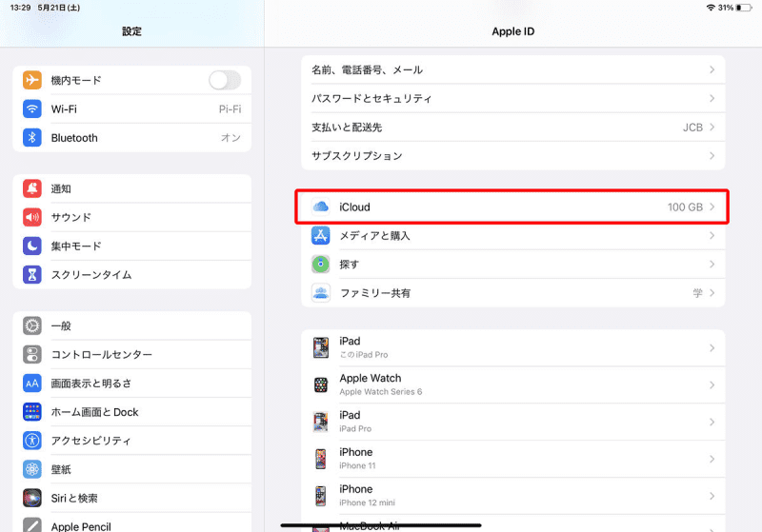Tap the iPhone 11 device thumbnail
The width and height of the screenshot is (762, 532).
coord(321,459)
